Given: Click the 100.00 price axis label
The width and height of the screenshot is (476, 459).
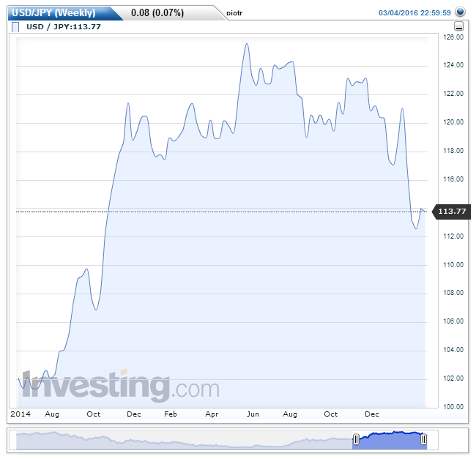Looking at the screenshot, I should [x=453, y=406].
